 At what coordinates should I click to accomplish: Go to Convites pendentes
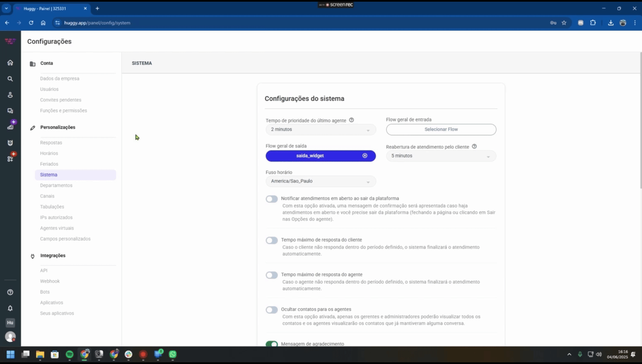pos(60,100)
